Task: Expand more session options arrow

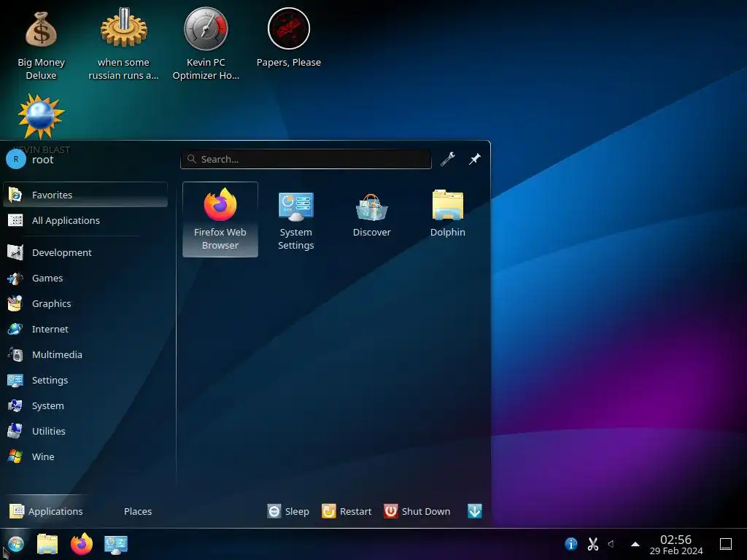Action: click(474, 511)
